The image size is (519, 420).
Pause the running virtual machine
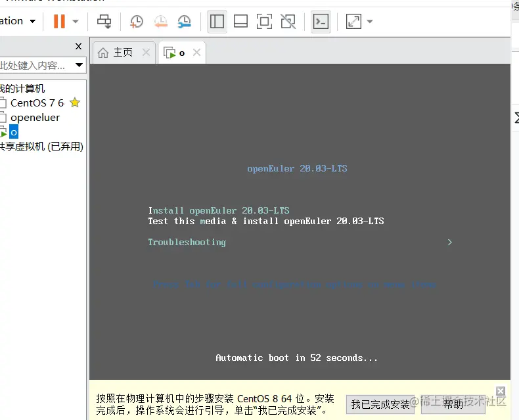point(59,21)
